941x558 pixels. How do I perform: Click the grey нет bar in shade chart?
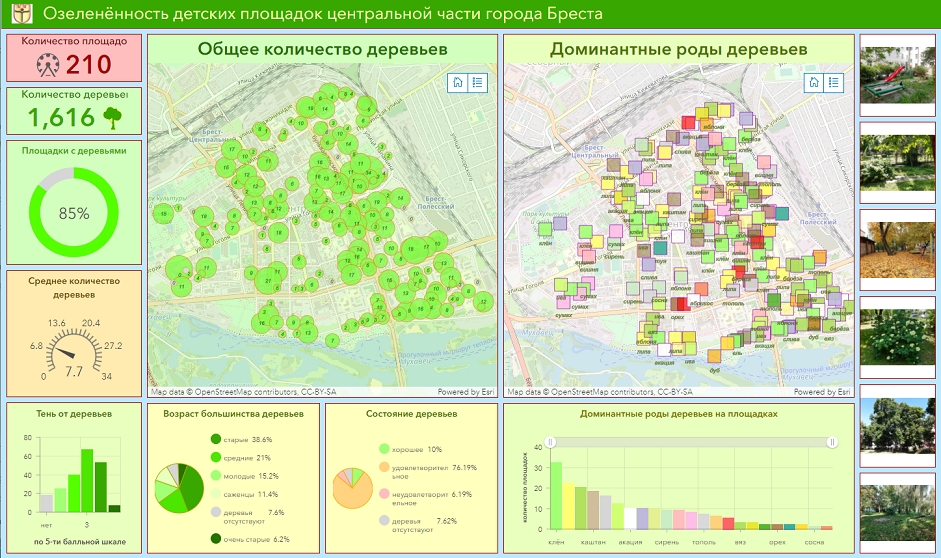pos(46,503)
